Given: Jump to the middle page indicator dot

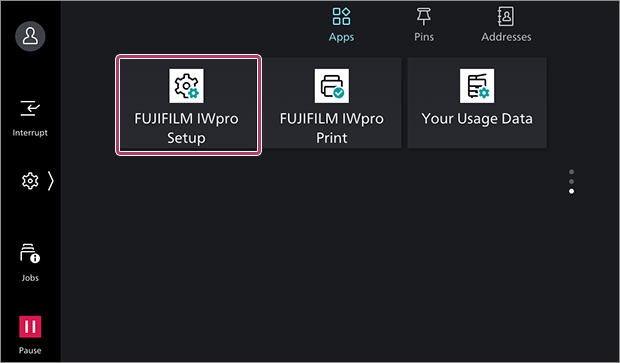Looking at the screenshot, I should click(571, 182).
